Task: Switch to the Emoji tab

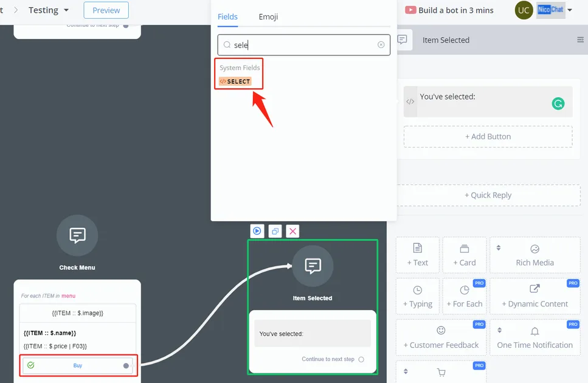Action: 268,17
